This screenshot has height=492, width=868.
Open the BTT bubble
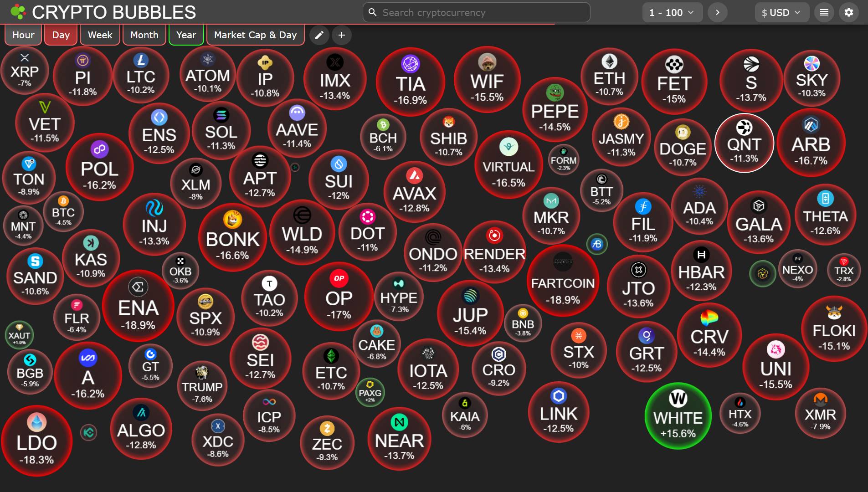(601, 190)
